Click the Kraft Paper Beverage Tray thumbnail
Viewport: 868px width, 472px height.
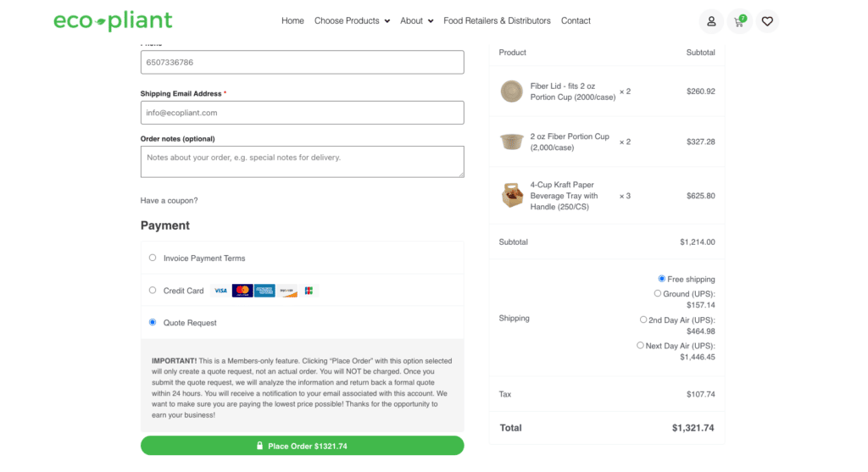pyautogui.click(x=512, y=196)
